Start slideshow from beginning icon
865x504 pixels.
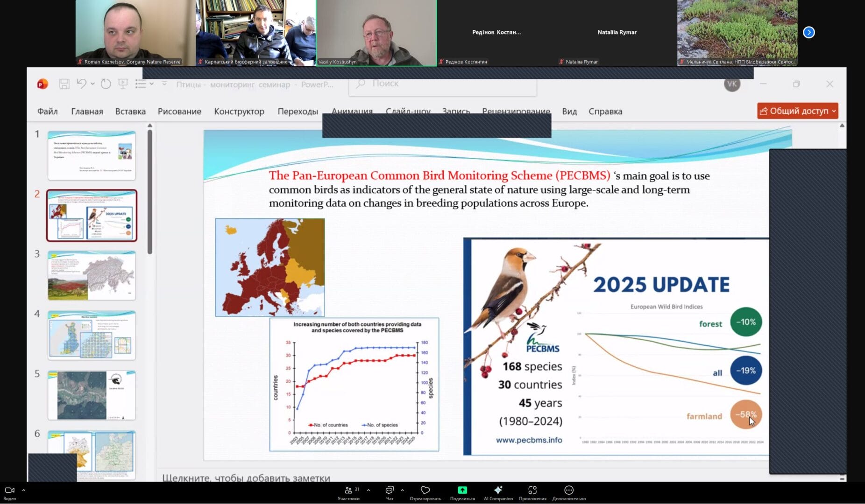coord(123,84)
